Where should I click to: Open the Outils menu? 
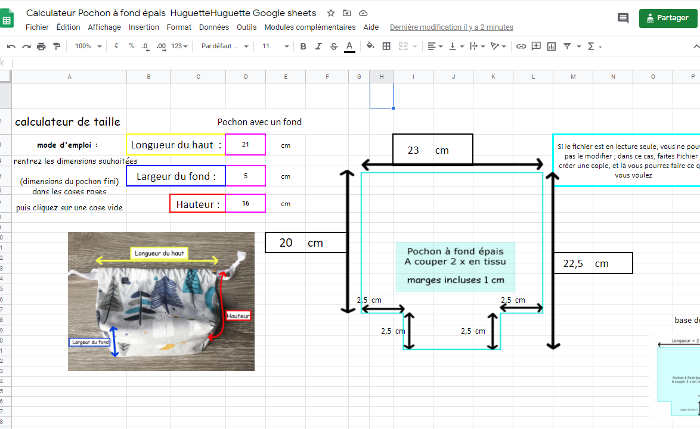pos(246,27)
